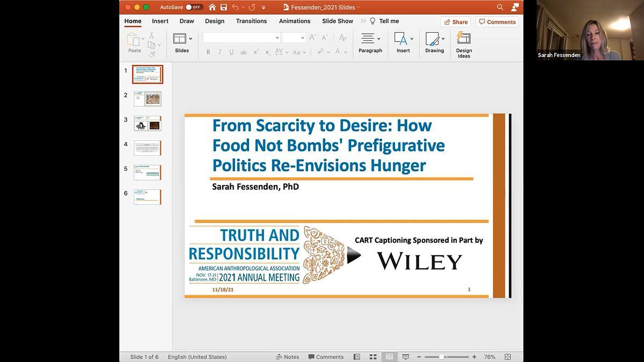Toggle the AutoSave switch
The height and width of the screenshot is (362, 644).
click(x=194, y=8)
